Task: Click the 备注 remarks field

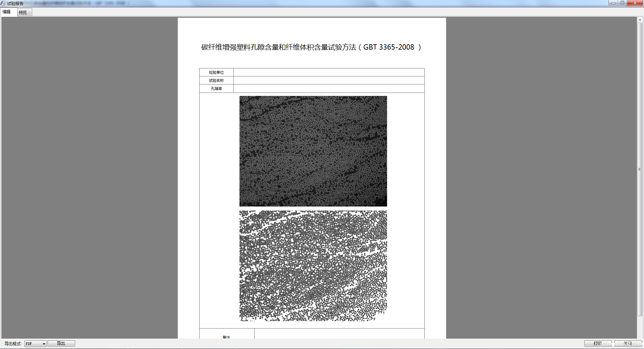Action: pyautogui.click(x=339, y=334)
